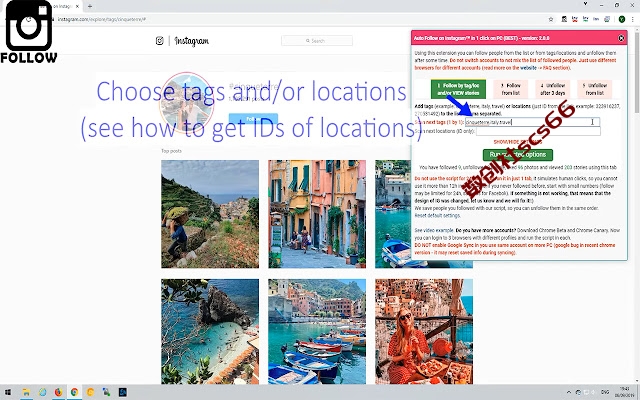
Task: Open the woman in red dress post
Action: pos(424,331)
